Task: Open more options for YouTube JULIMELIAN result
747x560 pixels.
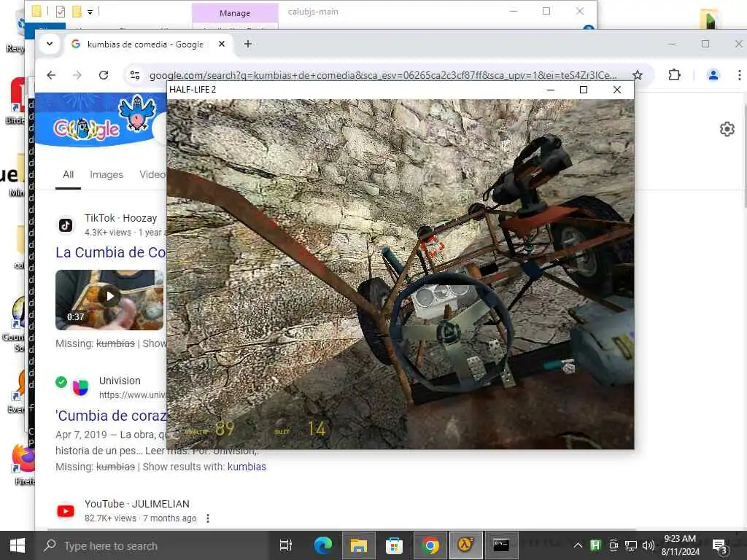Action: coord(208,518)
